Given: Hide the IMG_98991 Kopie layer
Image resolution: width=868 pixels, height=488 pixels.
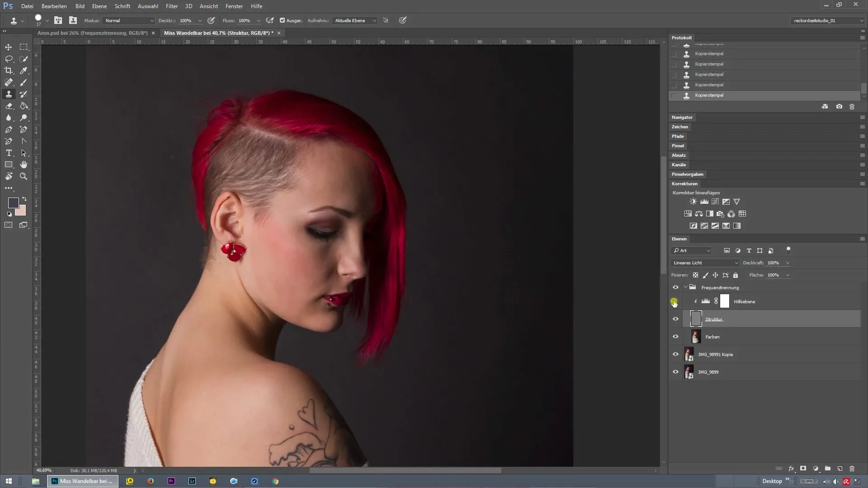Looking at the screenshot, I should 675,354.
